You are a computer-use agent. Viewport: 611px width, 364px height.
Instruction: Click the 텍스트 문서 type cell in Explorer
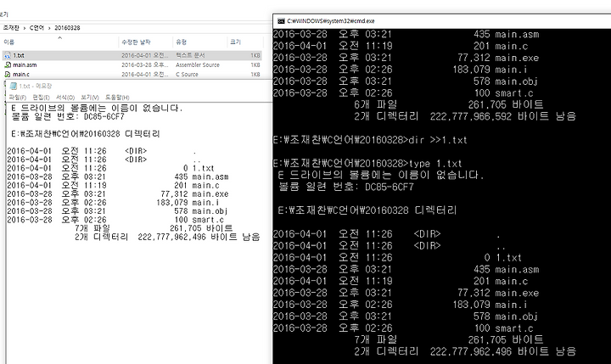(190, 56)
